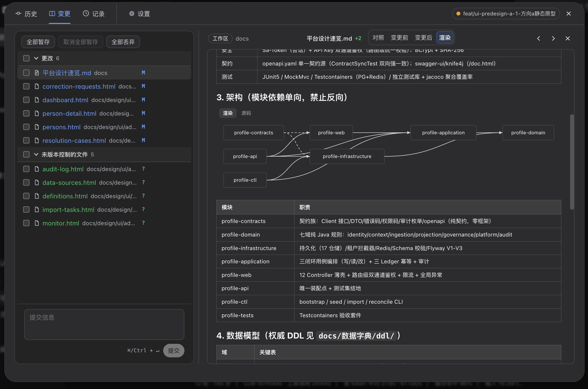This screenshot has width=588, height=389.
Task: Select the dashboard.html file name
Action: pyautogui.click(x=65, y=100)
